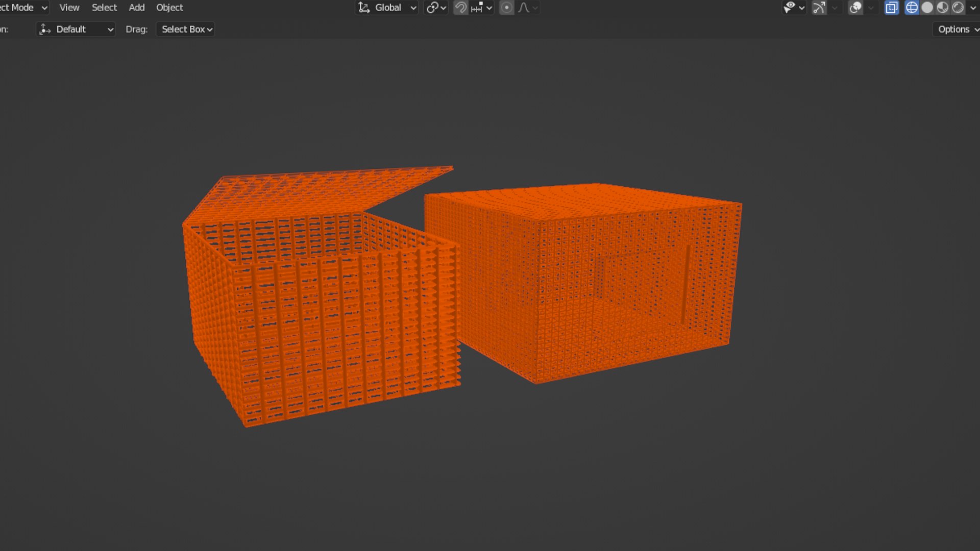980x551 pixels.
Task: Open the snap increment options dropdown
Action: point(481,8)
